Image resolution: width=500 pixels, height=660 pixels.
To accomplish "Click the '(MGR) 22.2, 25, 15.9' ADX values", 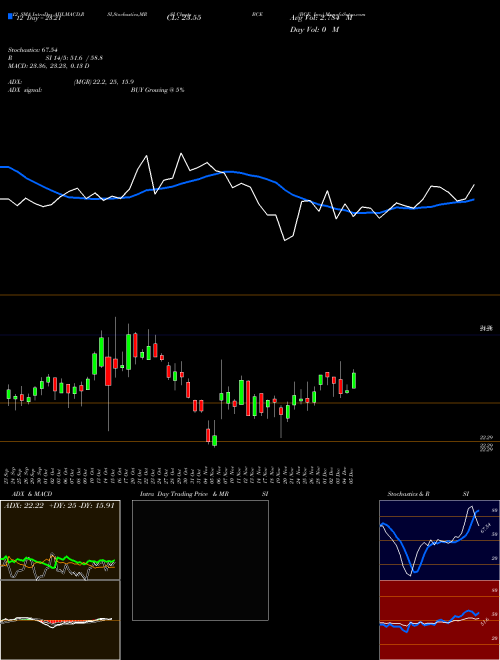I will click(x=104, y=82).
